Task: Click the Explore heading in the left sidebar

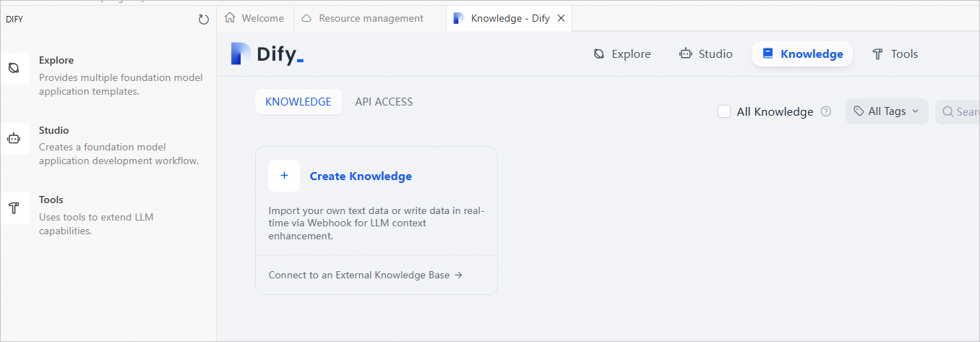Action: 56,60
